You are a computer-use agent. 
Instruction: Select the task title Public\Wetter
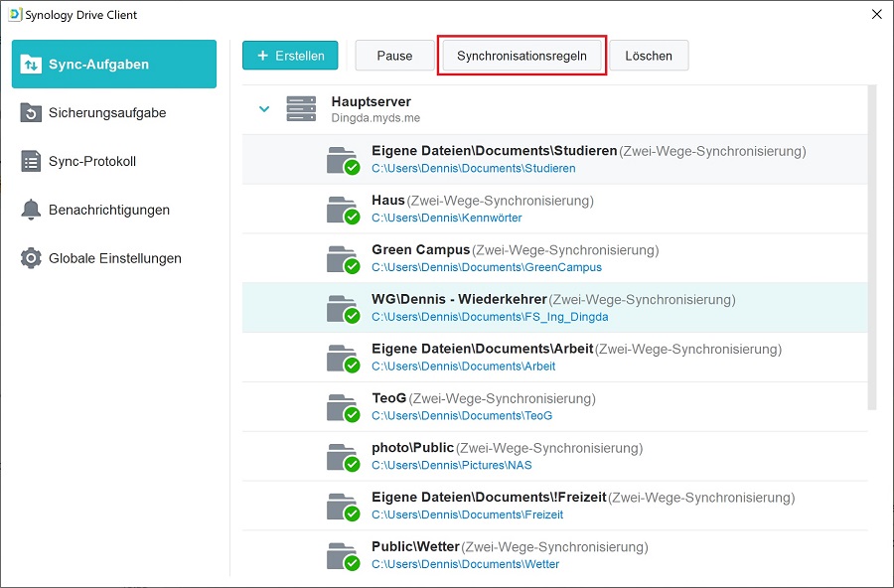pyautogui.click(x=415, y=547)
